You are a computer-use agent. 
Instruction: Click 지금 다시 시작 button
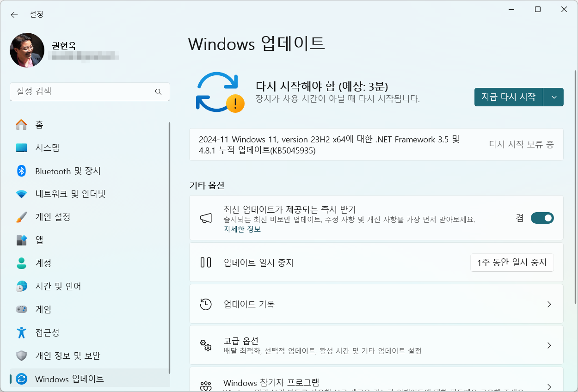point(509,97)
